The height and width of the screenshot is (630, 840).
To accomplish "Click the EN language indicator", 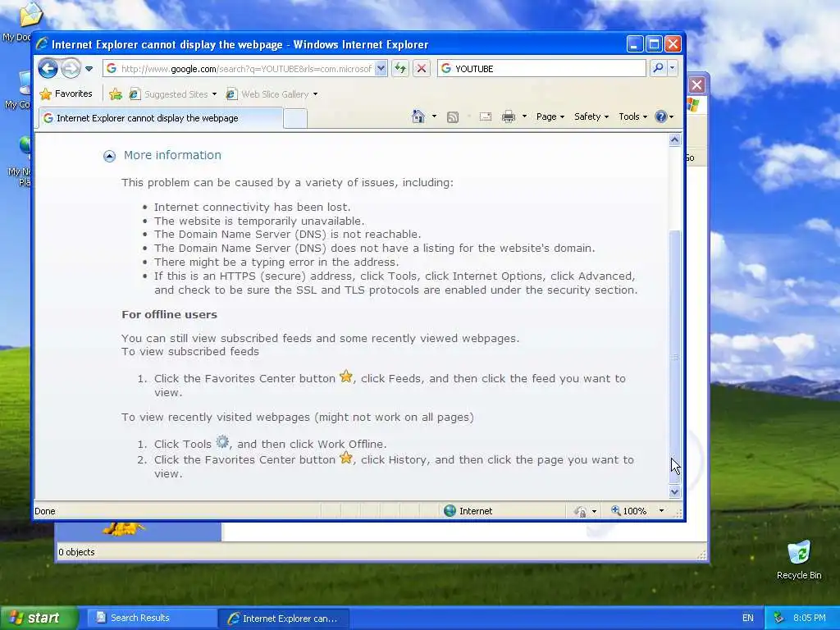I will tap(748, 618).
